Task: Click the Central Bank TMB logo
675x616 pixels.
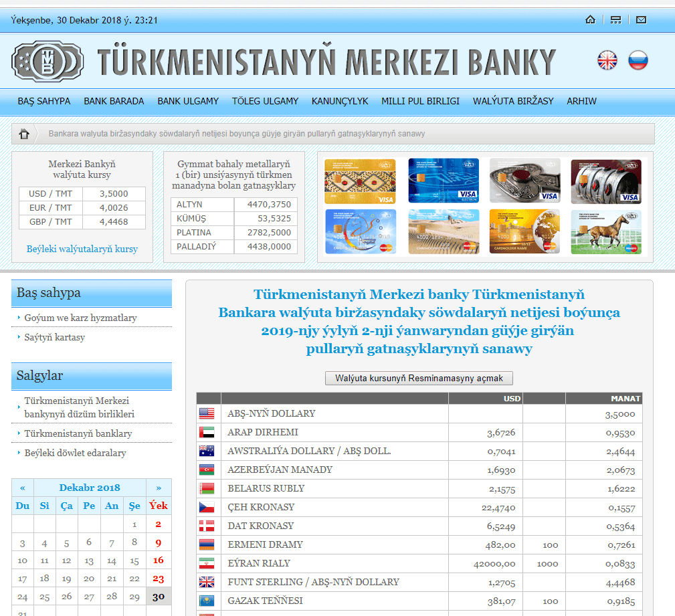Action: coord(47,62)
